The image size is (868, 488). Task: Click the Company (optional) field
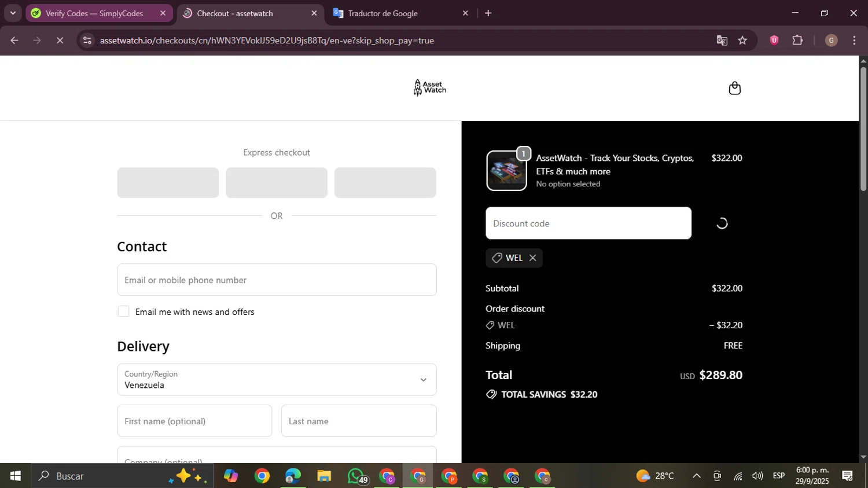(277, 455)
